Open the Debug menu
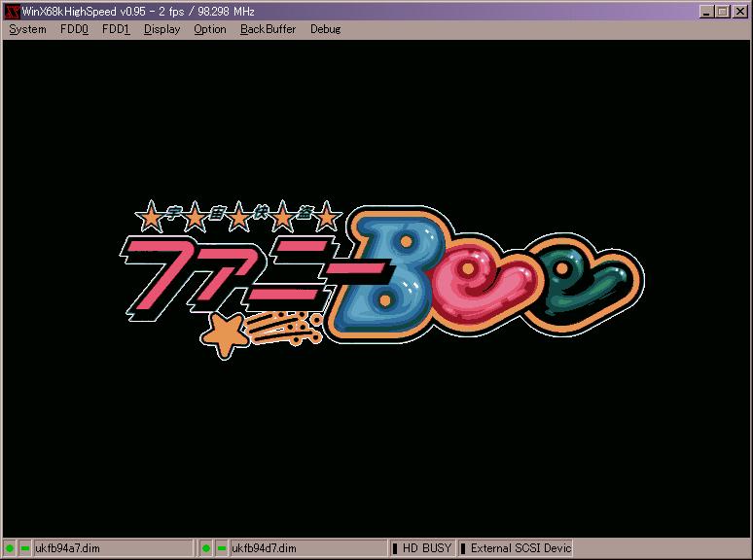753x560 pixels. pos(325,29)
